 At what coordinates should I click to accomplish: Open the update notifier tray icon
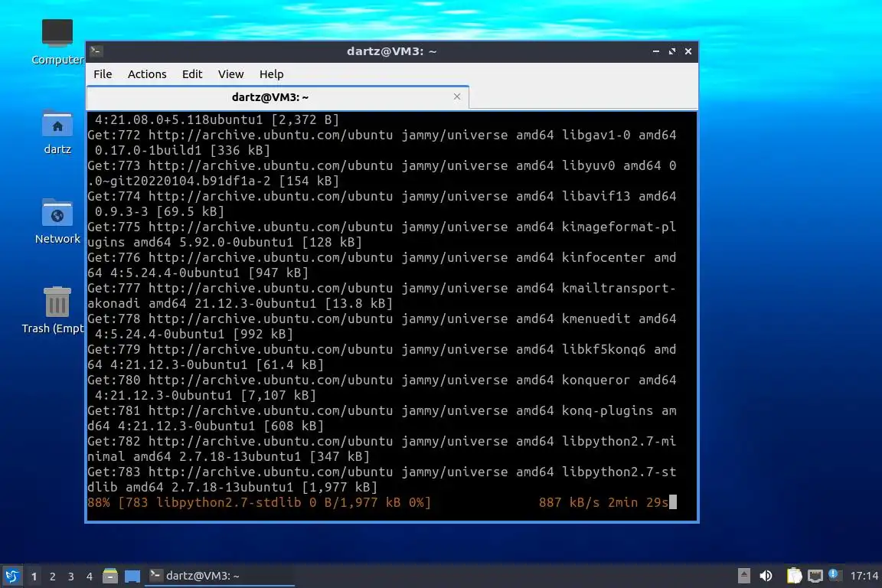[x=835, y=575]
